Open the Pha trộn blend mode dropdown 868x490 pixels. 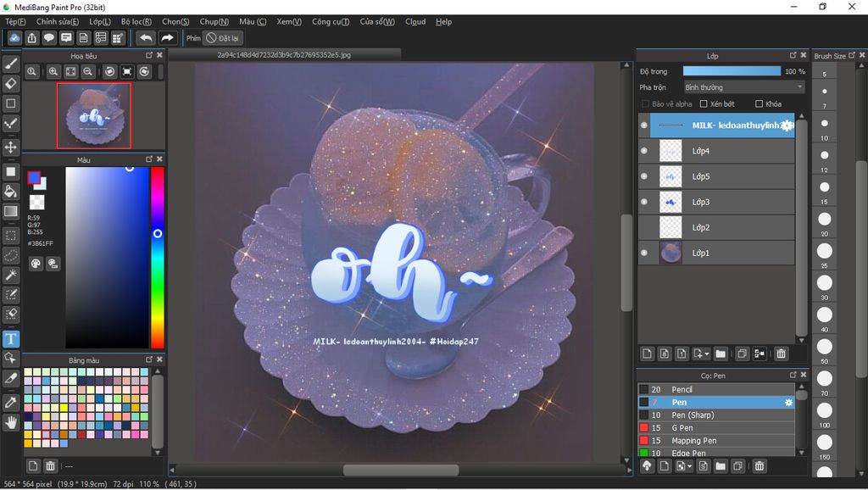(x=743, y=87)
